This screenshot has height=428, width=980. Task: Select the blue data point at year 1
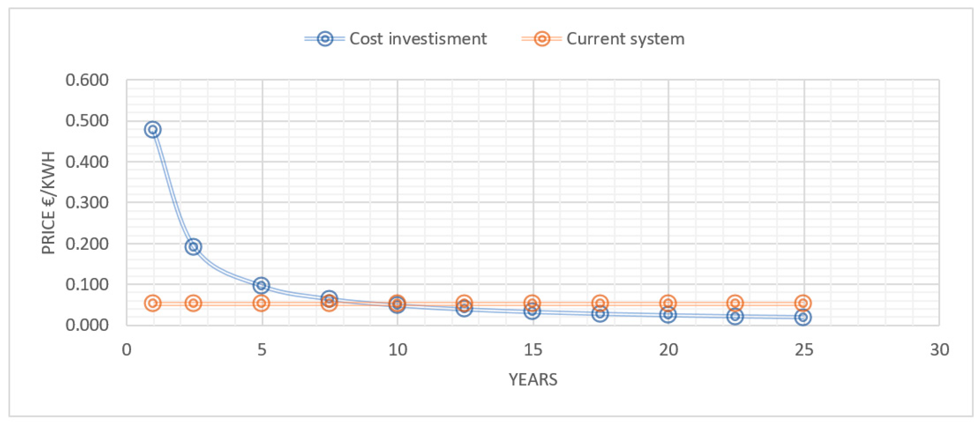coord(153,130)
